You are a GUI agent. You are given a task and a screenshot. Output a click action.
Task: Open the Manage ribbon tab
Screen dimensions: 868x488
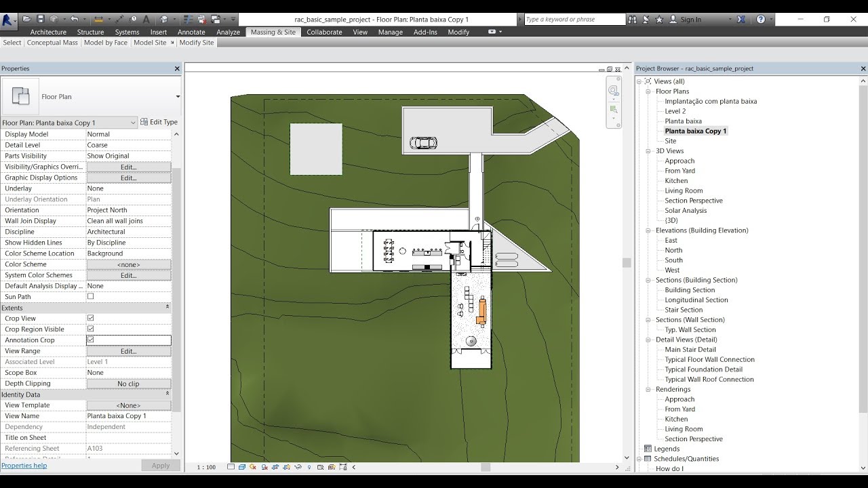click(x=390, y=32)
